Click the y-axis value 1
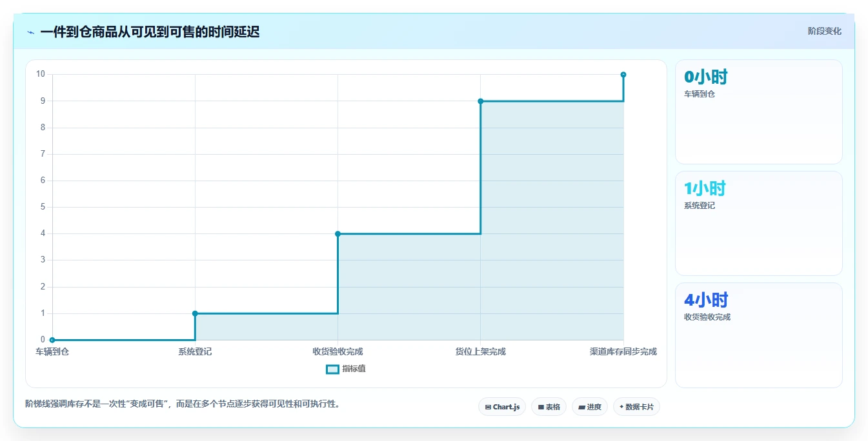 43,313
